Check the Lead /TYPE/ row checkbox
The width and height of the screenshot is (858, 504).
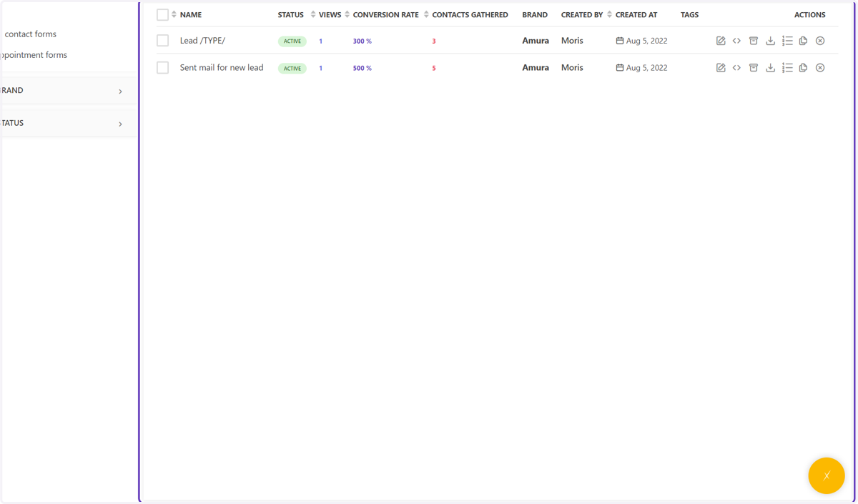click(x=162, y=41)
